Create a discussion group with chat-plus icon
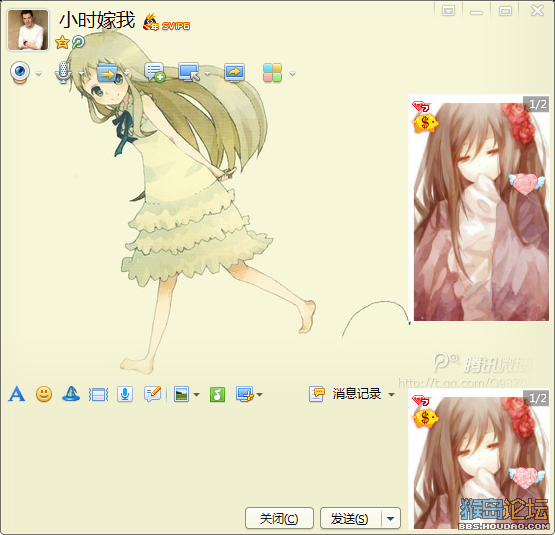Viewport: 555px width, 535px height. point(155,72)
